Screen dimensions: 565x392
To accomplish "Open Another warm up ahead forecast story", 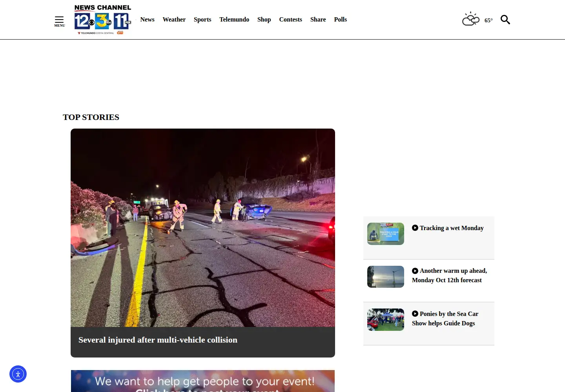I will pos(450,276).
